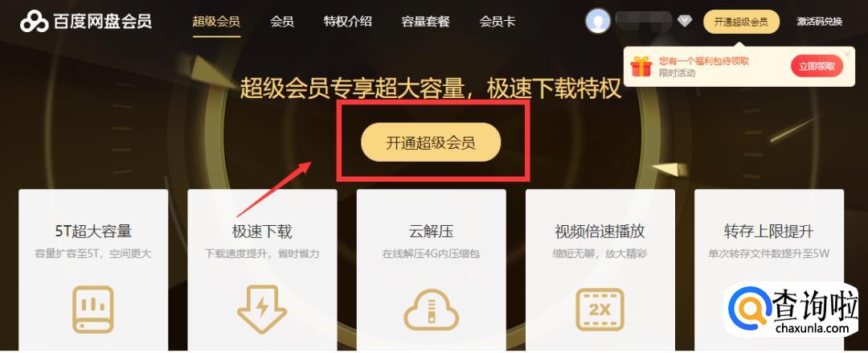
Task: Click the 2X video speed icon
Action: click(600, 310)
